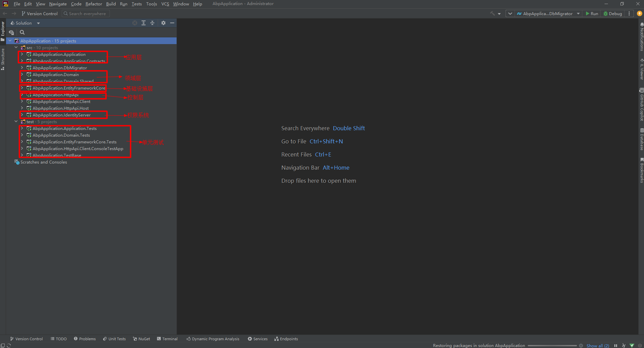Open the Endpoints tool window

[286, 339]
